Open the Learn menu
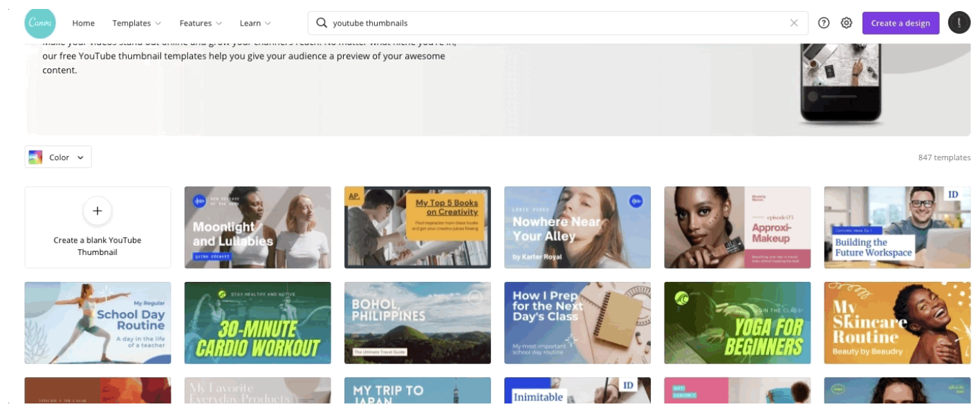The width and height of the screenshot is (980, 409). tap(255, 23)
